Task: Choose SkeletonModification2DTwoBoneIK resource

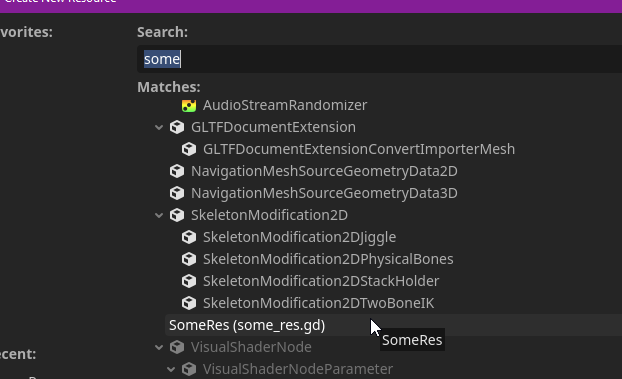Action: pyautogui.click(x=319, y=303)
